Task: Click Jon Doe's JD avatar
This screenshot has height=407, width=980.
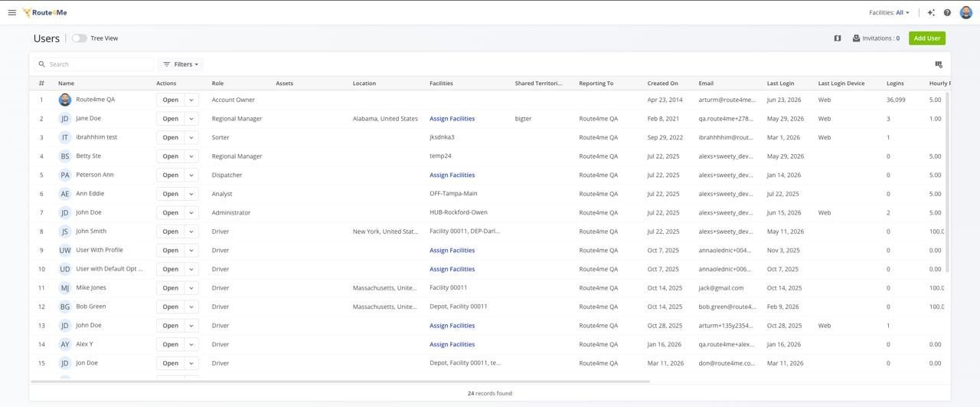Action: (x=65, y=363)
